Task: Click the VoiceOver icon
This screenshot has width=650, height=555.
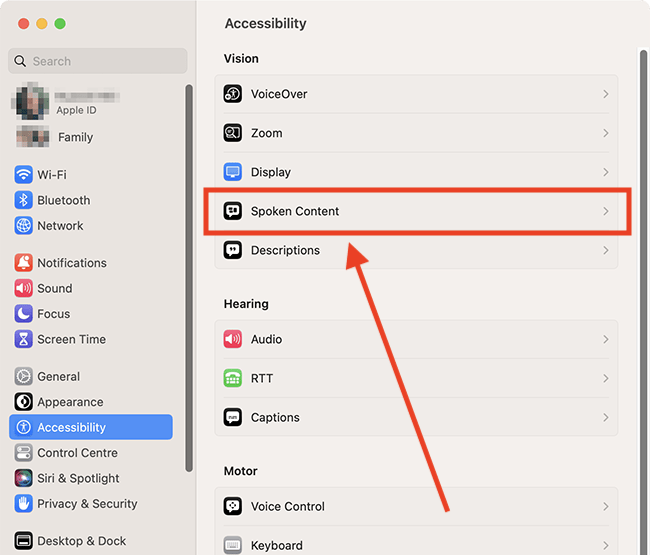Action: coord(233,94)
